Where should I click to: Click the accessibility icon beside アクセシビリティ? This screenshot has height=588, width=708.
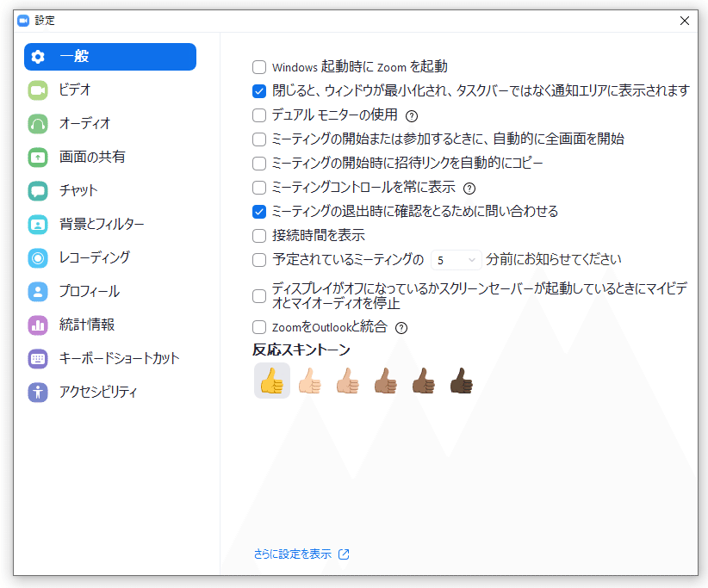click(x=38, y=393)
